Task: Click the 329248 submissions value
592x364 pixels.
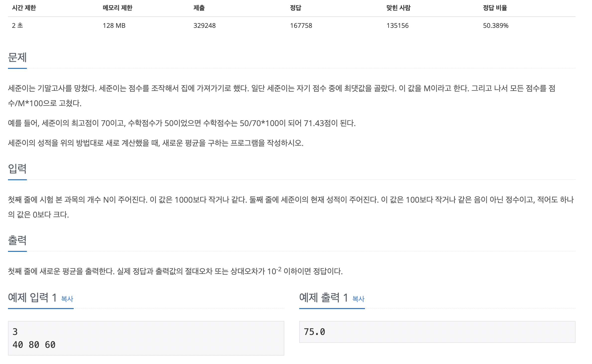Action: 205,26
